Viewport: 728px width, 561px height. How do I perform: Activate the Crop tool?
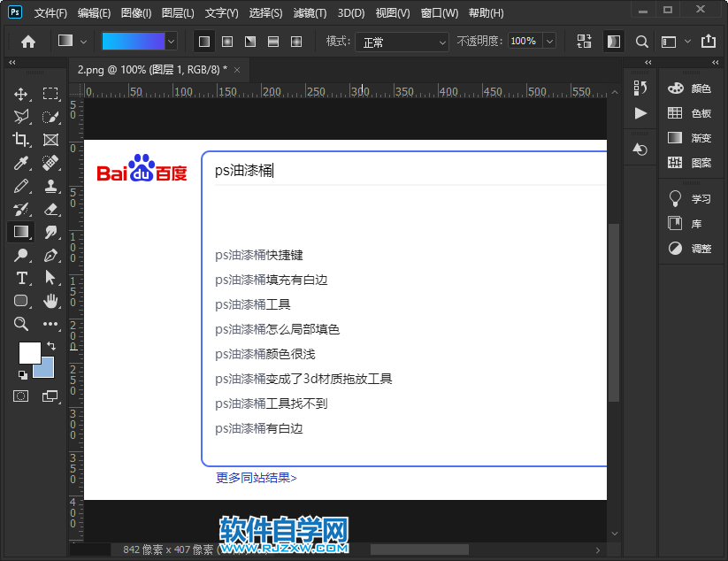[x=21, y=140]
